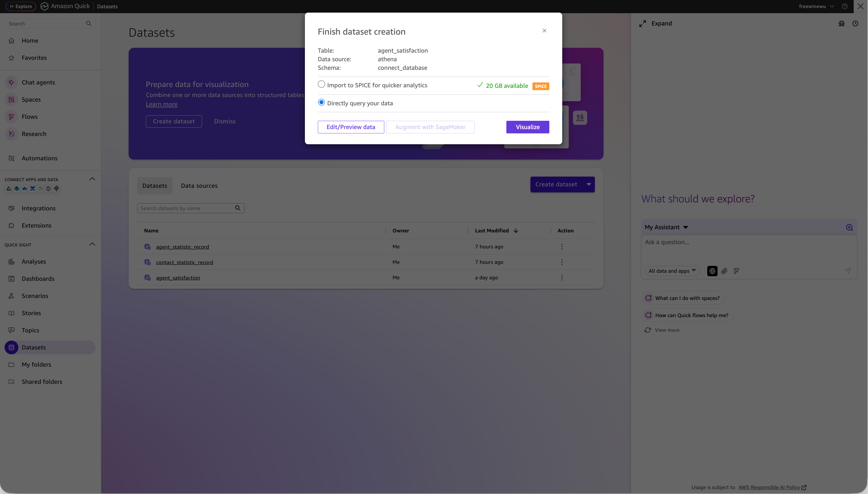Open All data and apps dropdown
This screenshot has width=868, height=494.
coord(672,271)
